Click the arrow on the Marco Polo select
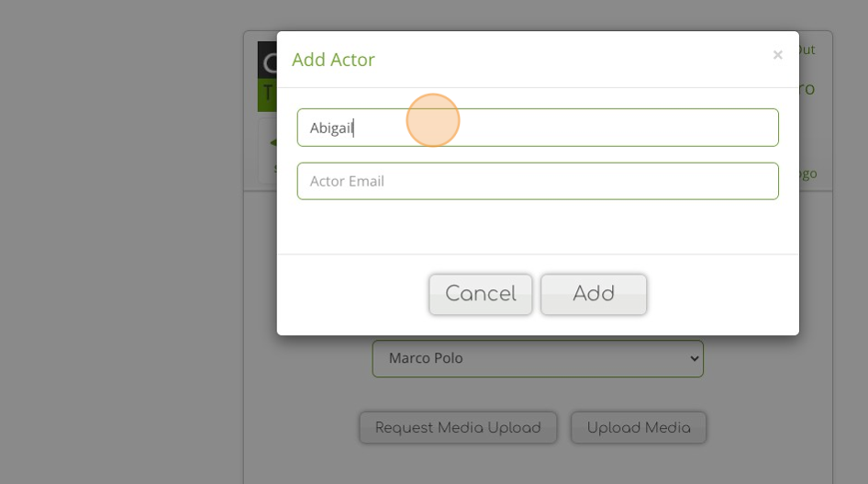The height and width of the screenshot is (484, 868). (693, 359)
